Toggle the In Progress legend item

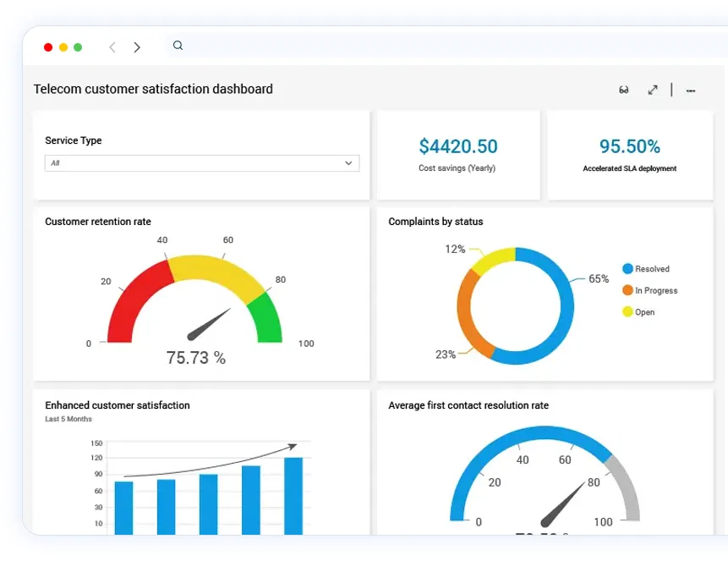click(x=655, y=290)
